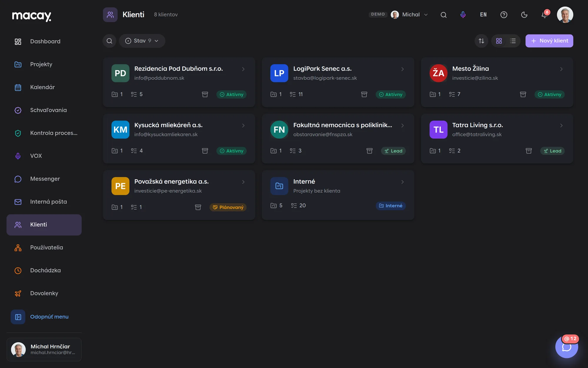The width and height of the screenshot is (588, 368).
Task: Open the notifications bell
Action: click(x=544, y=15)
